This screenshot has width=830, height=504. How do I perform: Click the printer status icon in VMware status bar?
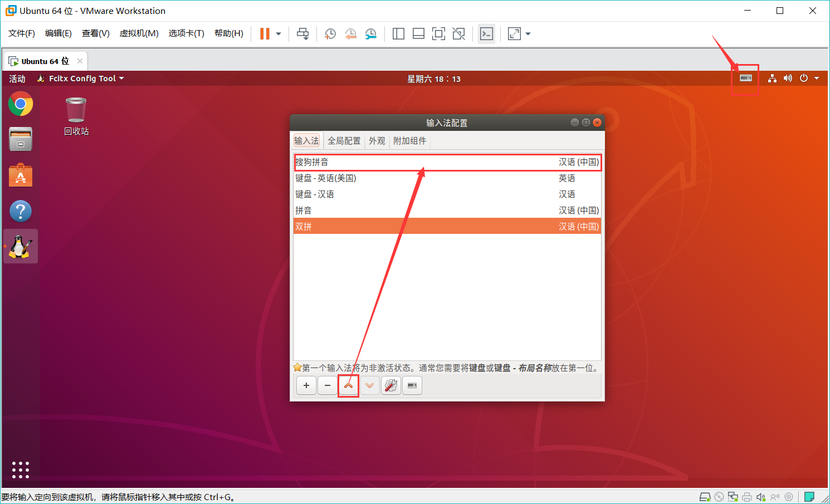(x=747, y=497)
